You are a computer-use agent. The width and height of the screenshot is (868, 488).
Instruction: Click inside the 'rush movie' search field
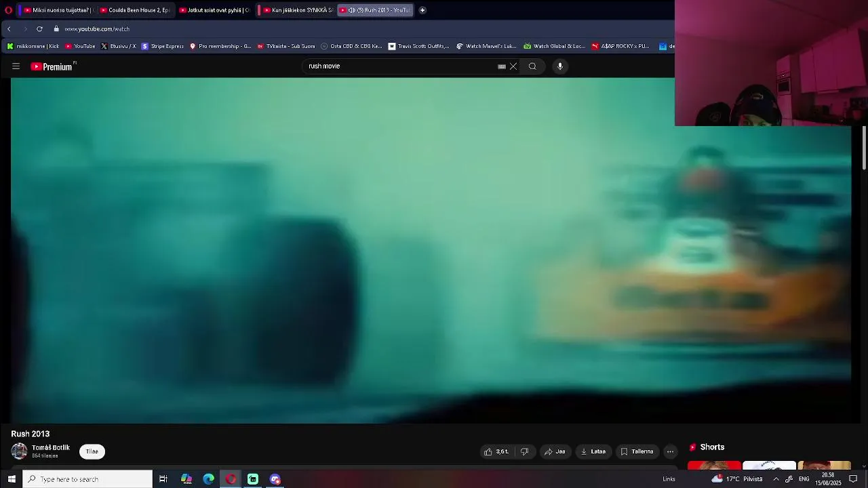click(x=400, y=66)
